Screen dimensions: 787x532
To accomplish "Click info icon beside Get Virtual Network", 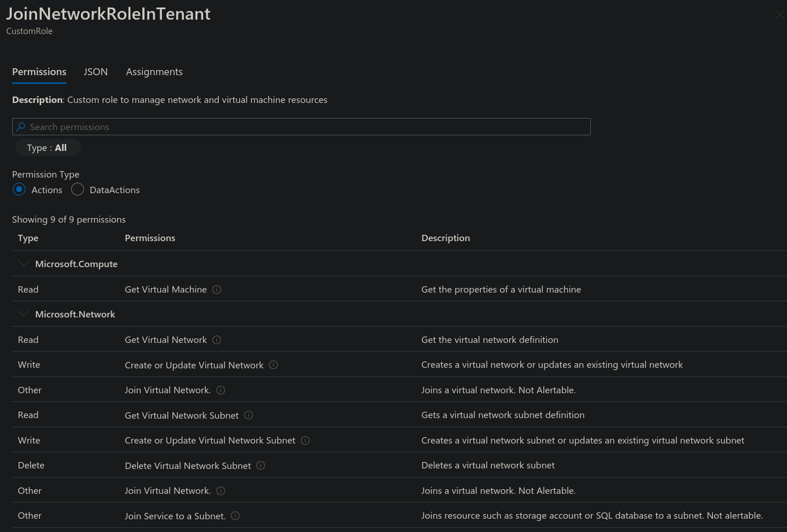I will [217, 339].
